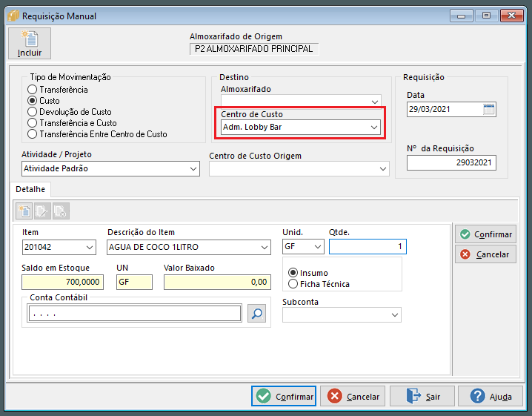Screen dimensions: 532x416
Task: Minimize the Requisição Manual window
Action: (x=461, y=16)
